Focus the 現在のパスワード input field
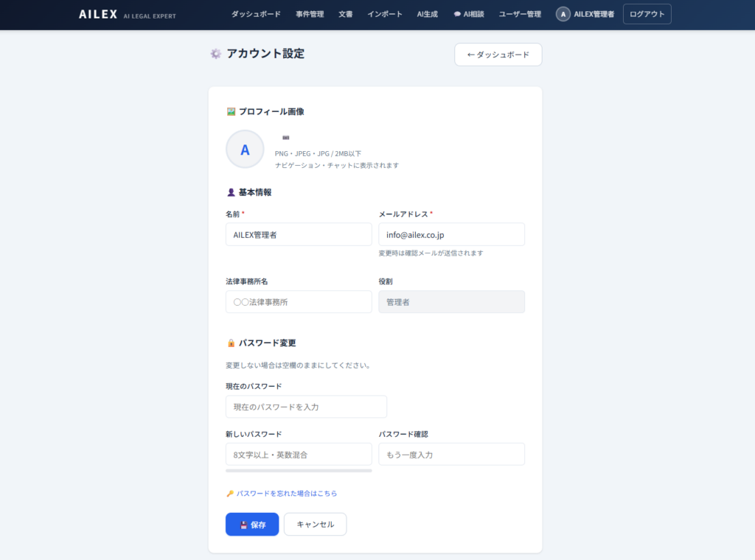The height and width of the screenshot is (560, 755). click(x=306, y=407)
